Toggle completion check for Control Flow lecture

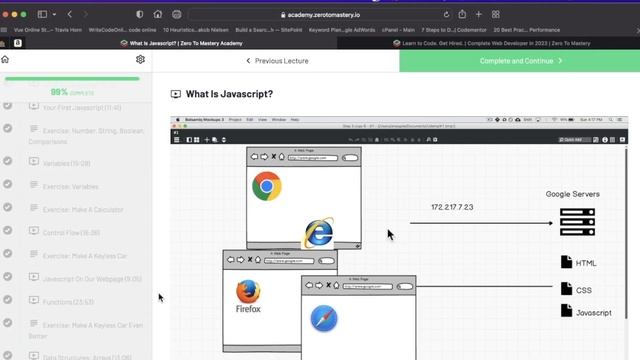tap(7, 230)
